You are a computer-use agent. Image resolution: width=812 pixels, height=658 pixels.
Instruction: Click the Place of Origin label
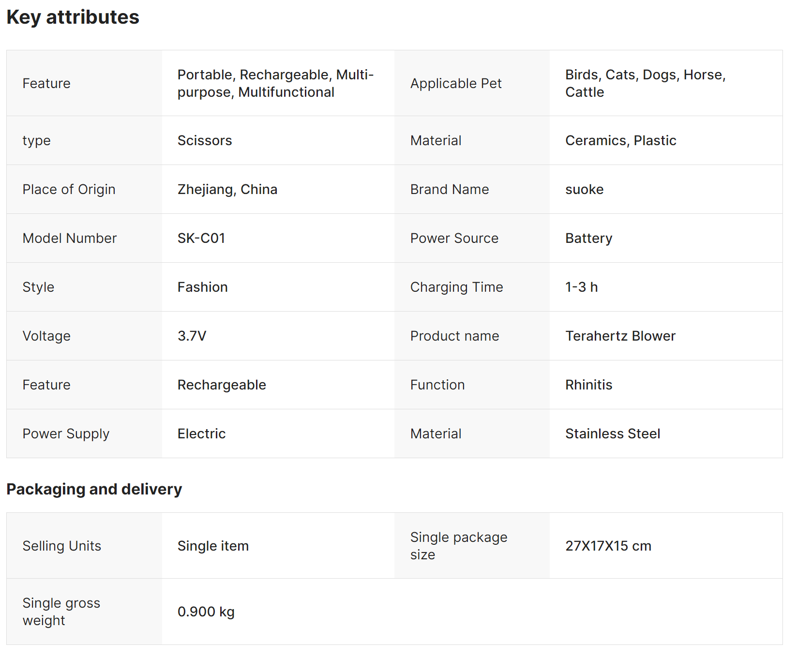69,189
